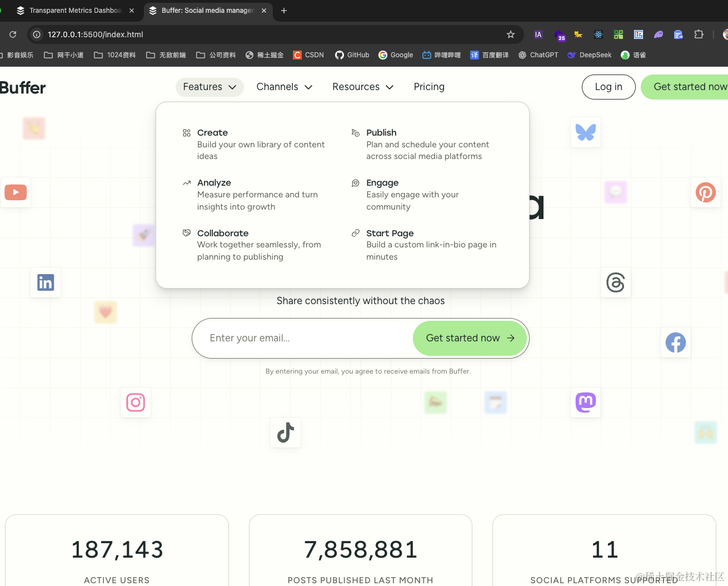Open the 稀土掘金 bookmark
Image resolution: width=728 pixels, height=586 pixels.
pyautogui.click(x=265, y=55)
